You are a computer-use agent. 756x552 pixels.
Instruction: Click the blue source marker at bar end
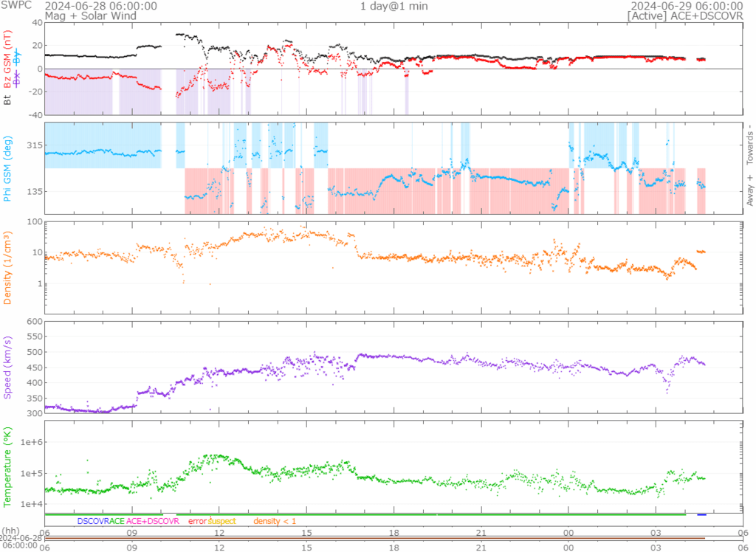pos(701,514)
